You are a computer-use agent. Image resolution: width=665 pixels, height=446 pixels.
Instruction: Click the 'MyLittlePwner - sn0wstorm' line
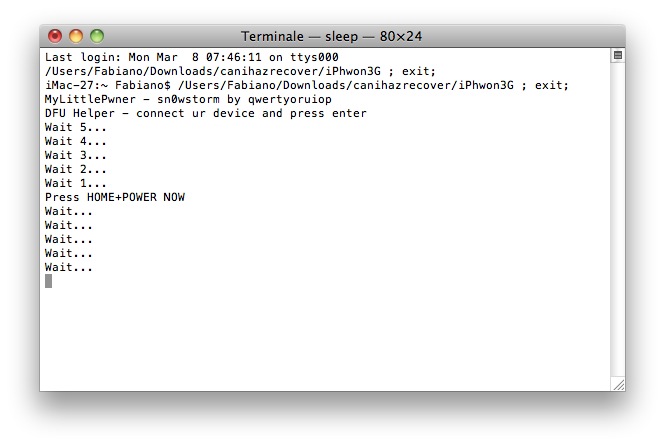coord(188,100)
